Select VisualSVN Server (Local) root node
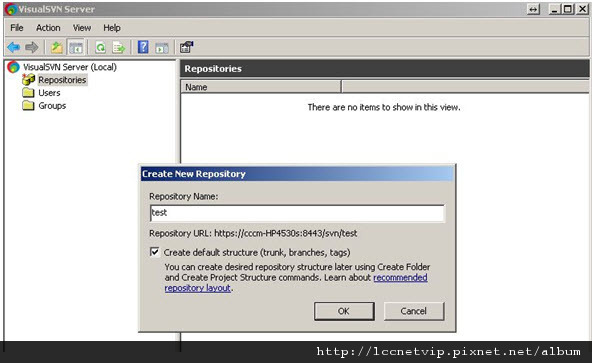The width and height of the screenshot is (592, 363). pyautogui.click(x=70, y=67)
